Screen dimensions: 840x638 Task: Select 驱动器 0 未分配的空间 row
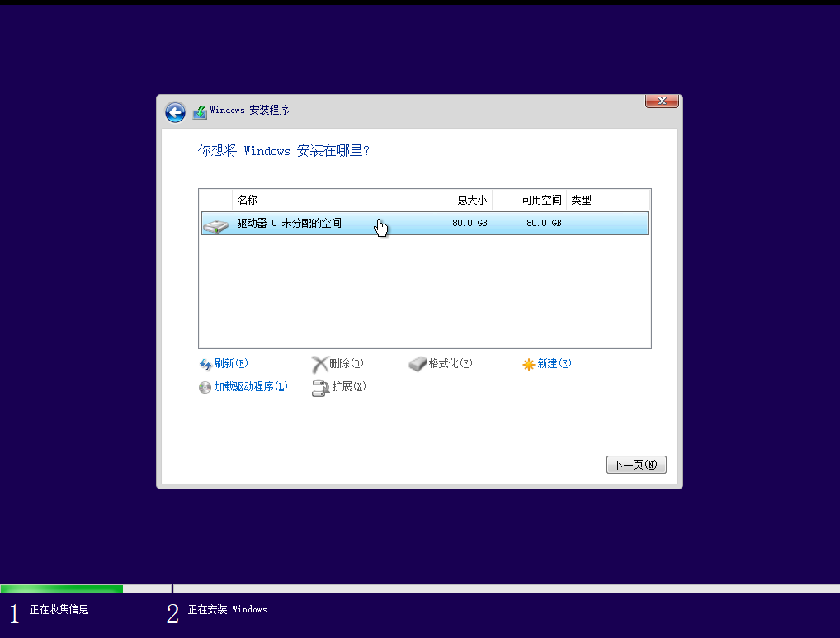tap(425, 224)
